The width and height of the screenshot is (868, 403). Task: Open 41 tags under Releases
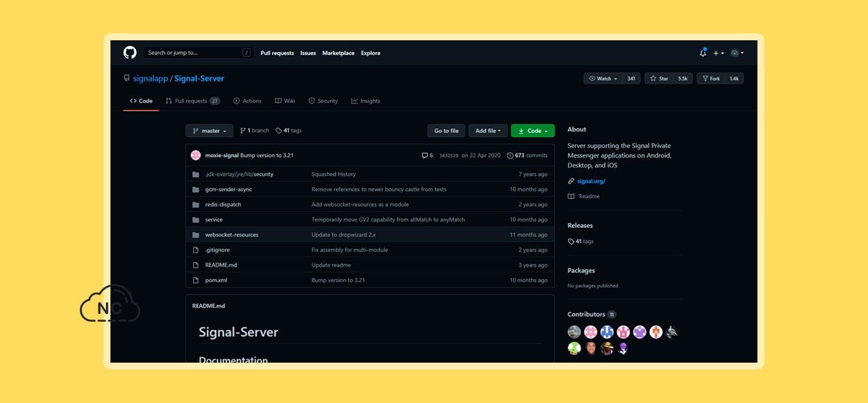click(x=581, y=242)
